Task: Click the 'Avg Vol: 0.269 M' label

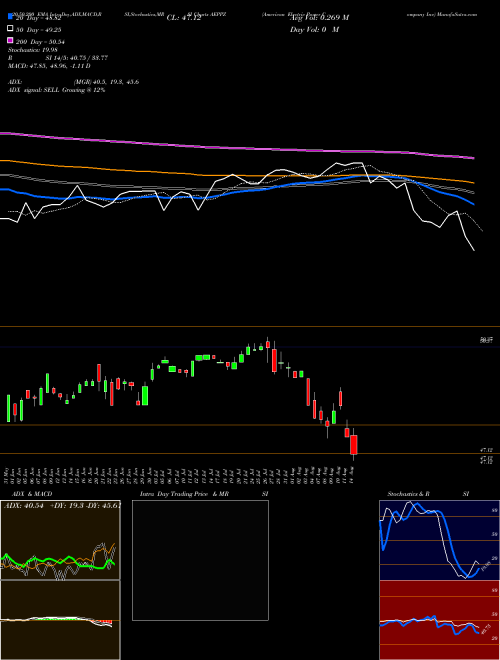Action: [319, 18]
